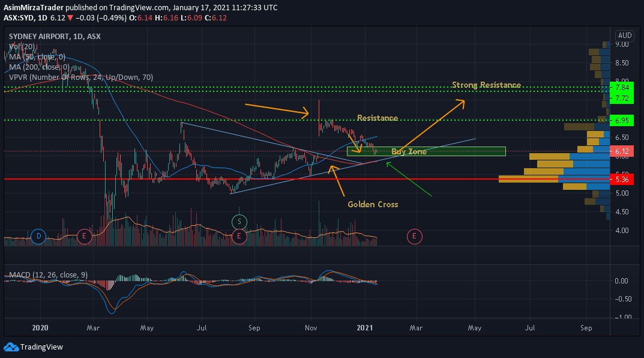
Task: Click the TradingView logo at the bottom
Action: coord(33,347)
